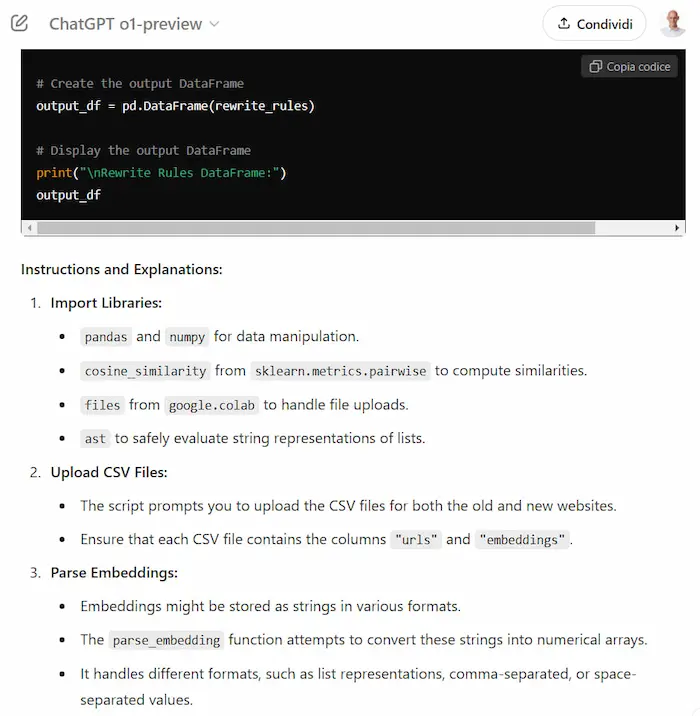Click the Condividi share button
Image resolution: width=700 pixels, height=716 pixels.
pyautogui.click(x=594, y=23)
